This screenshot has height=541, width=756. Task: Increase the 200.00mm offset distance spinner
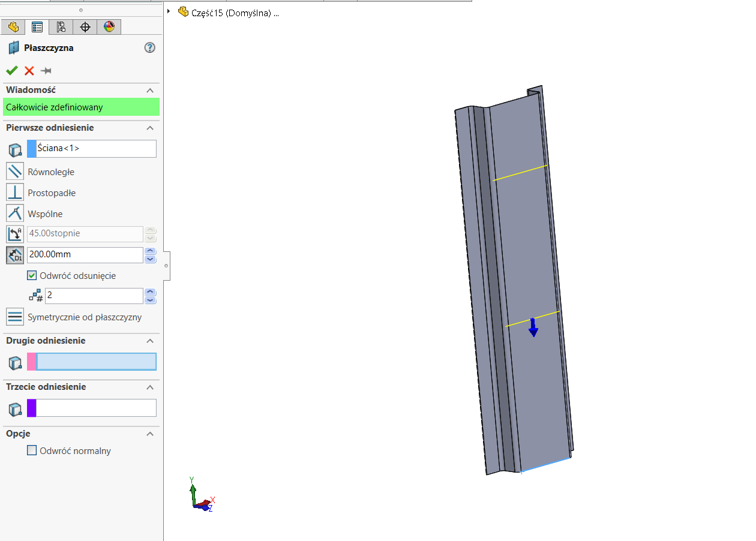point(151,251)
